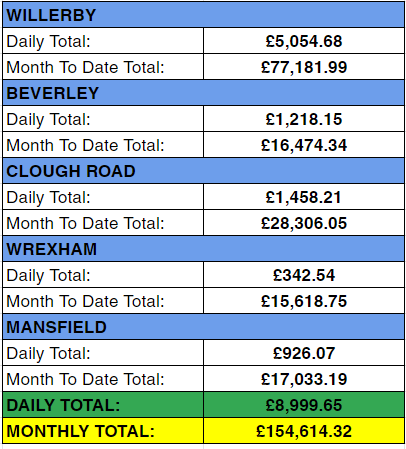Viewport: 406px width, 449px height.
Task: Click Mansfield daily total £926.07 cell
Action: point(304,353)
